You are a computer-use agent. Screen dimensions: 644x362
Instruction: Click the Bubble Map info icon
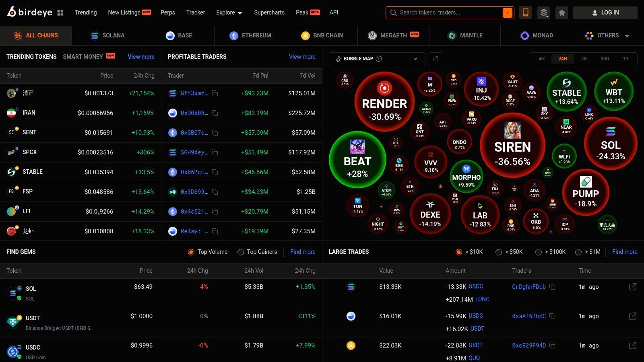[379, 59]
